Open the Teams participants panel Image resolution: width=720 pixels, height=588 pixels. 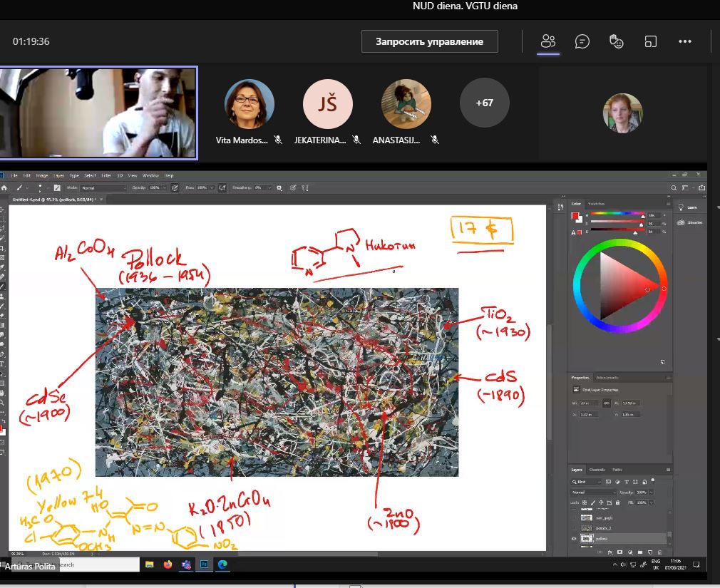coord(547,41)
